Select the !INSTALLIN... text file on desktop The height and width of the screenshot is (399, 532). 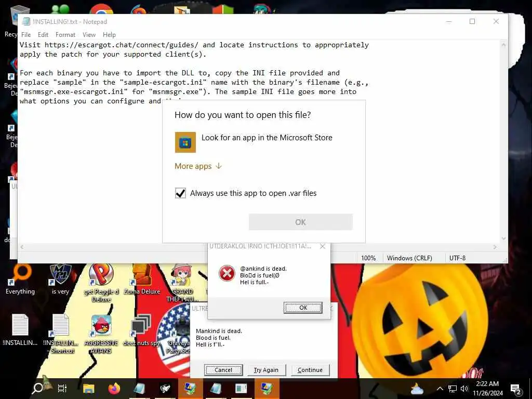point(20,330)
